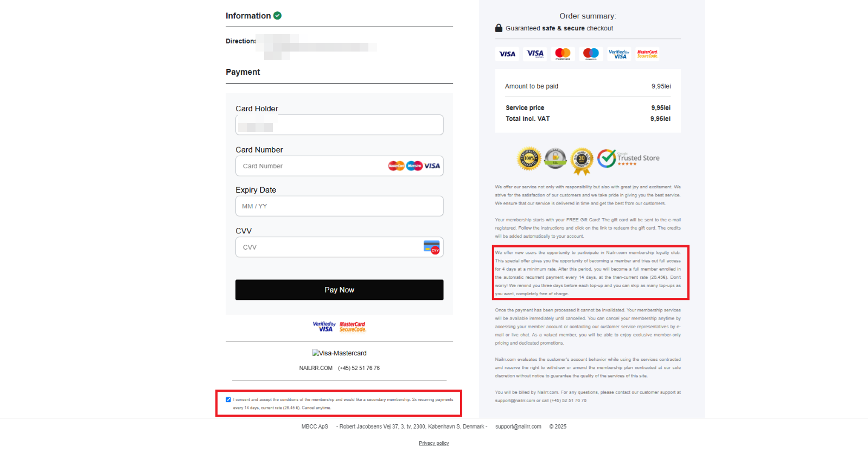The image size is (868, 465).
Task: Click the Verified by Visa logo in order summary
Action: point(619,54)
